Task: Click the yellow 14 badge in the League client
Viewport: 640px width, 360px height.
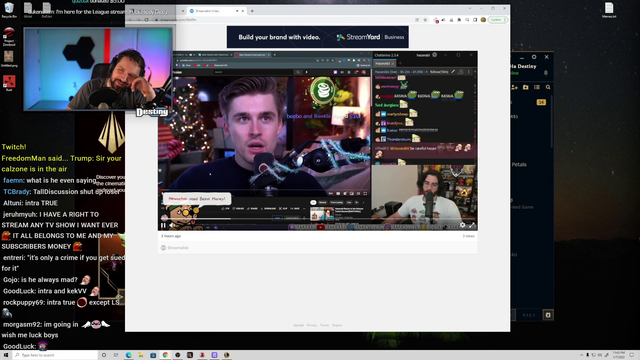Action: 541,102
